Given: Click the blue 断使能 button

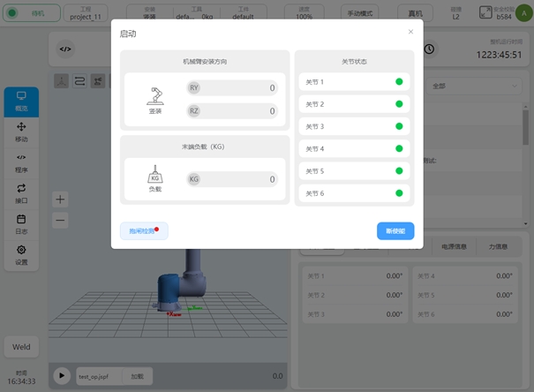Looking at the screenshot, I should tap(395, 230).
